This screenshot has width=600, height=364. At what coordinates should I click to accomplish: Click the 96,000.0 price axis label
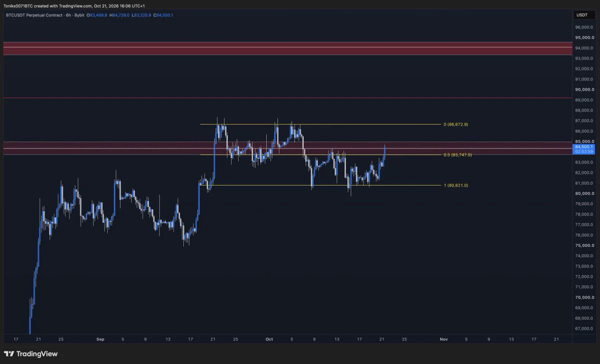(584, 27)
